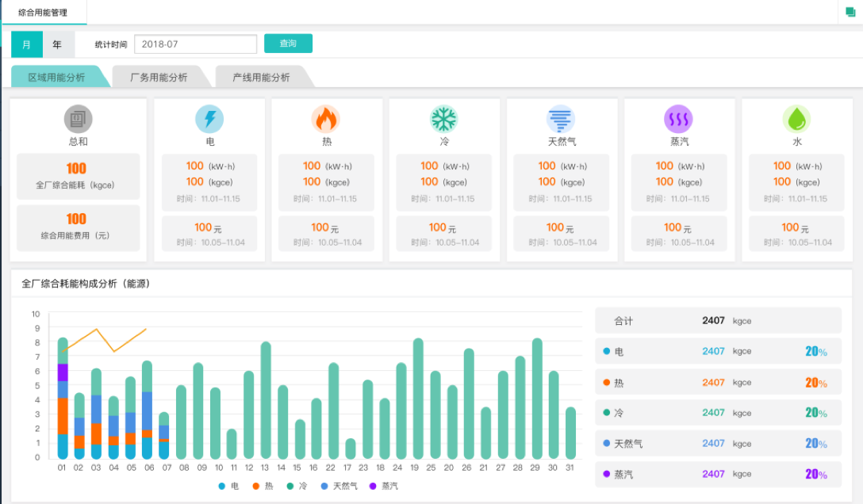Viewport: 863px width, 504px height.
Task: Open the 产线用能分析 tab
Action: (x=261, y=78)
